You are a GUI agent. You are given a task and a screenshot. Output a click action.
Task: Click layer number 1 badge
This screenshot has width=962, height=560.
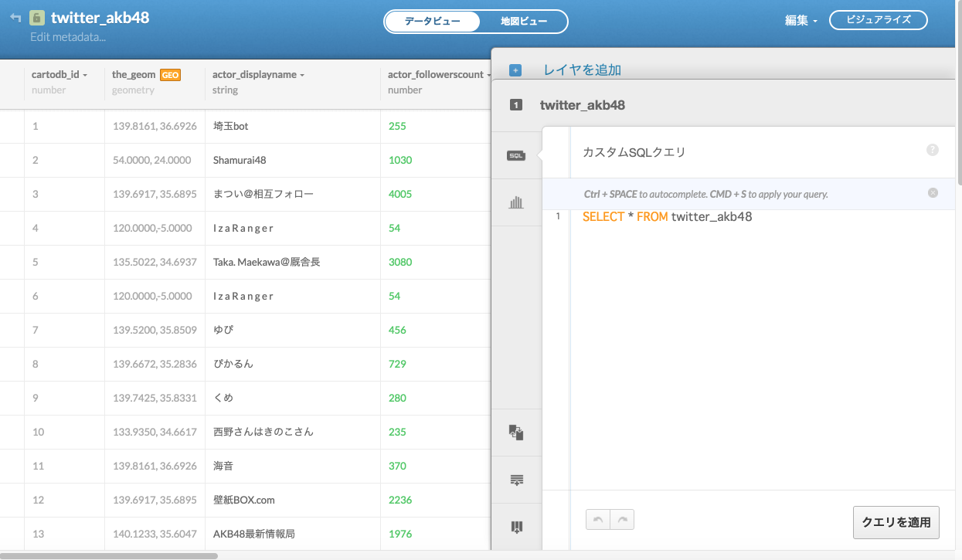click(x=516, y=105)
